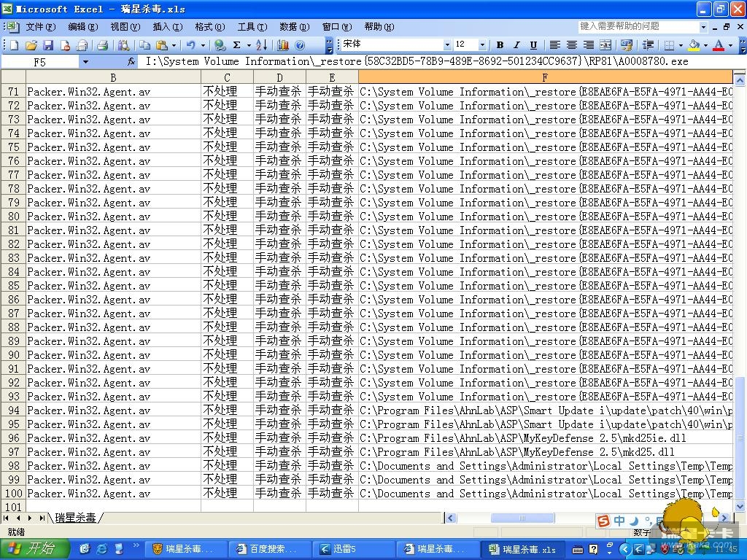The height and width of the screenshot is (560, 747).
Task: Open the 工具 (Tools) menu
Action: [252, 27]
